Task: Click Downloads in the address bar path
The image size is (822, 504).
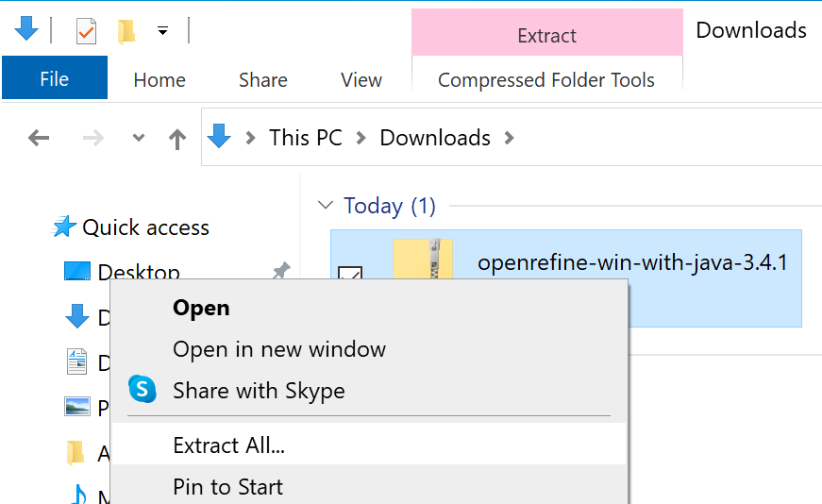Action: click(x=435, y=138)
